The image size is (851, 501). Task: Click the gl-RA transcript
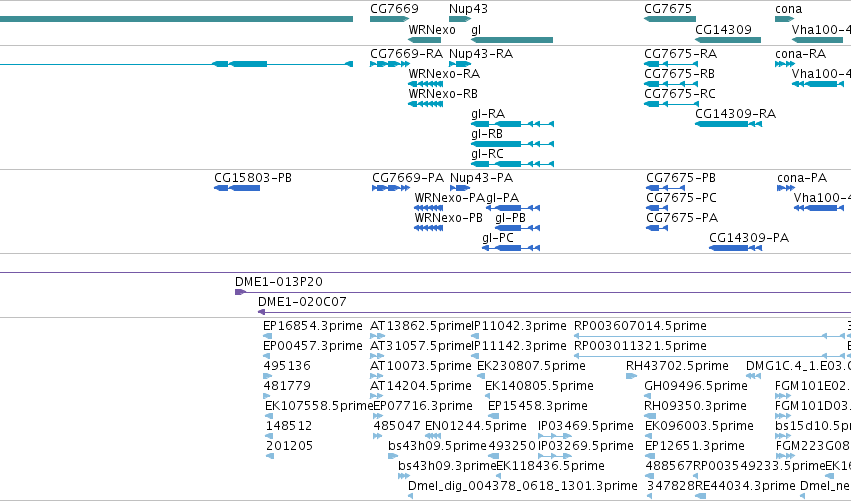512,124
